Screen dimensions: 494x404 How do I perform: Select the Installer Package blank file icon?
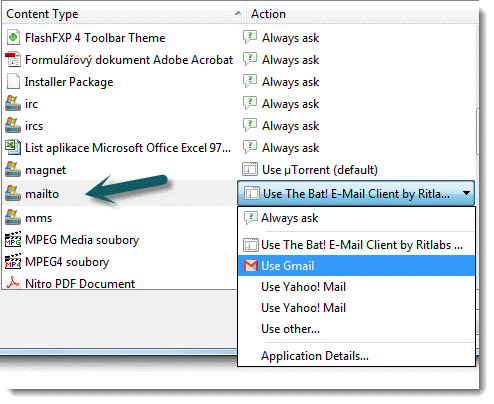(13, 81)
